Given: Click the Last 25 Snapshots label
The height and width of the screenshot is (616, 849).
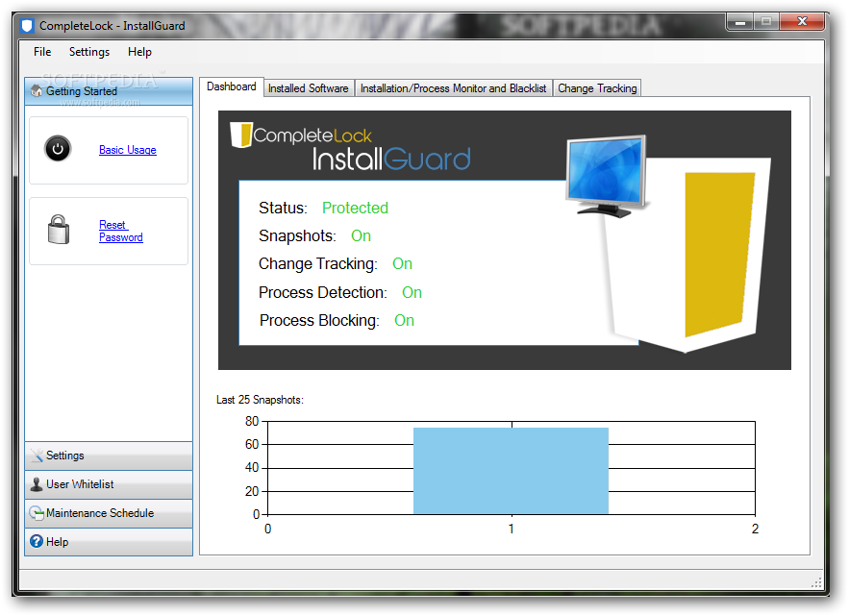Looking at the screenshot, I should (x=260, y=400).
